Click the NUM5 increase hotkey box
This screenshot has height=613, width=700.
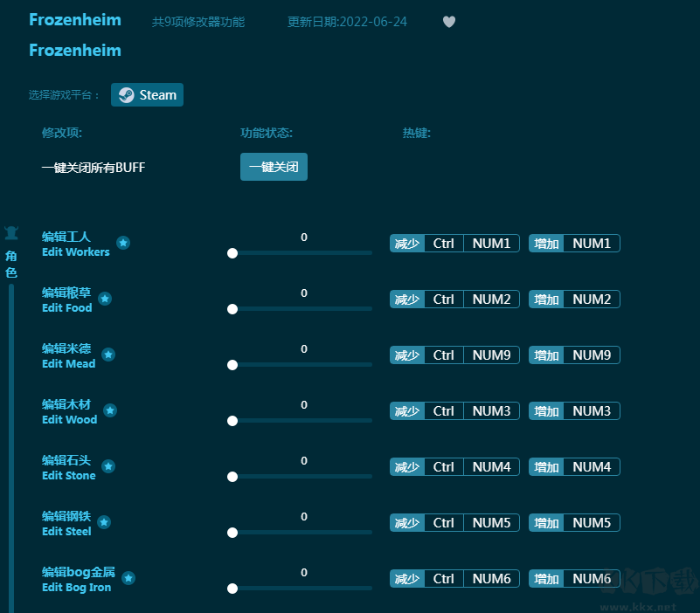coord(592,523)
